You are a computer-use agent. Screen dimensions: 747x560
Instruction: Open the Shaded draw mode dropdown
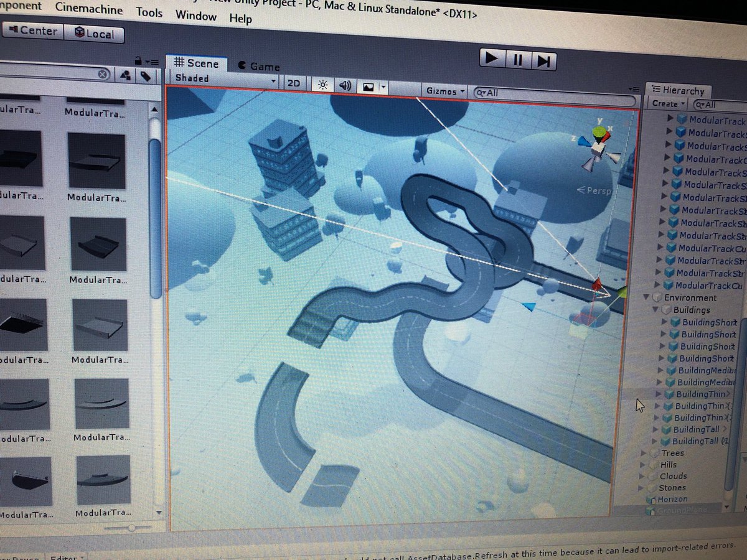pos(225,79)
